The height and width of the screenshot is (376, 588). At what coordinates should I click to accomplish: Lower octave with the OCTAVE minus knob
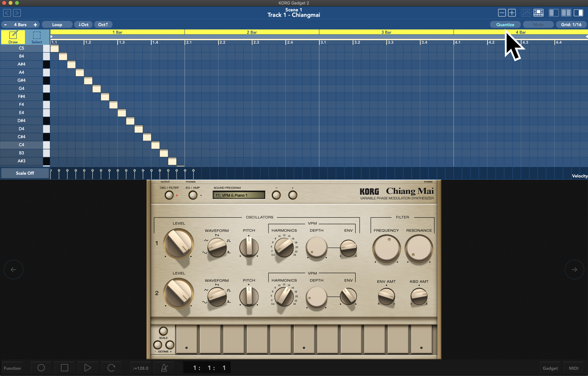pyautogui.click(x=158, y=345)
